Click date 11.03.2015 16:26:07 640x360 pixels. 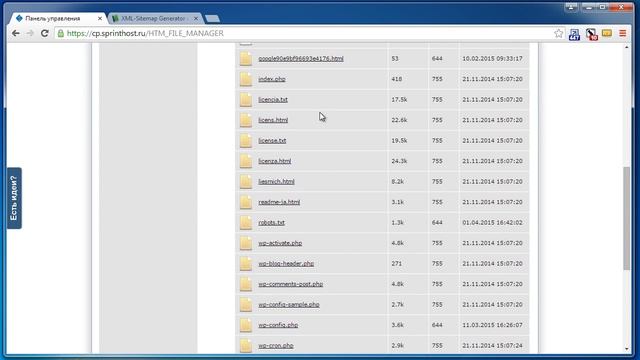pyautogui.click(x=492, y=325)
